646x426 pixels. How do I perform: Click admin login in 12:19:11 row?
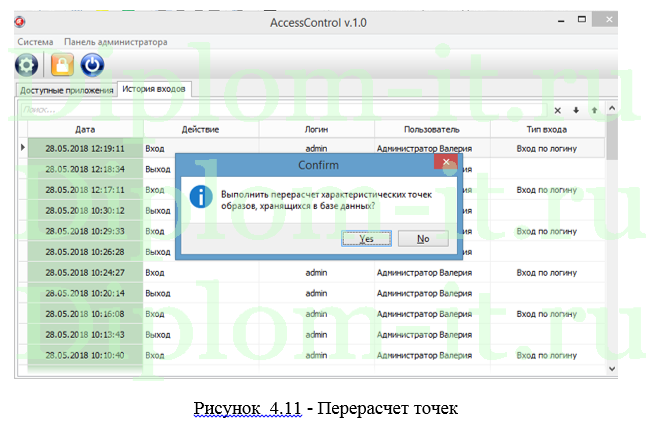[316, 148]
